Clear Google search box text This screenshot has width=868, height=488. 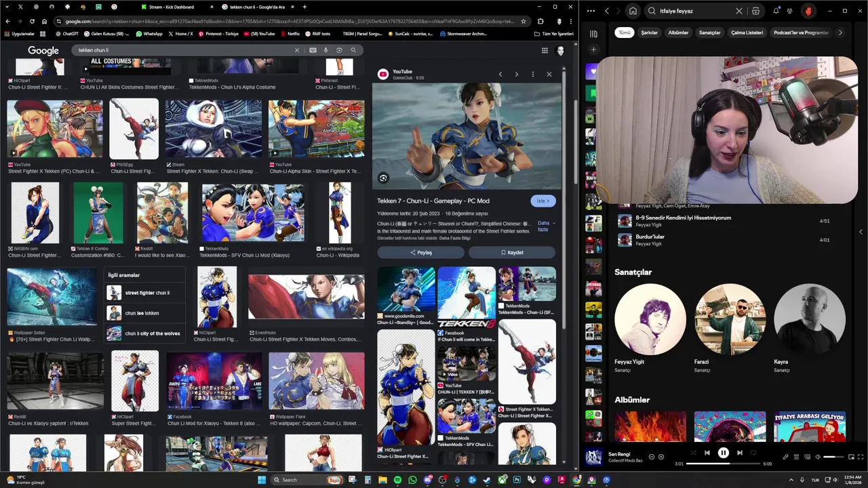(x=296, y=50)
